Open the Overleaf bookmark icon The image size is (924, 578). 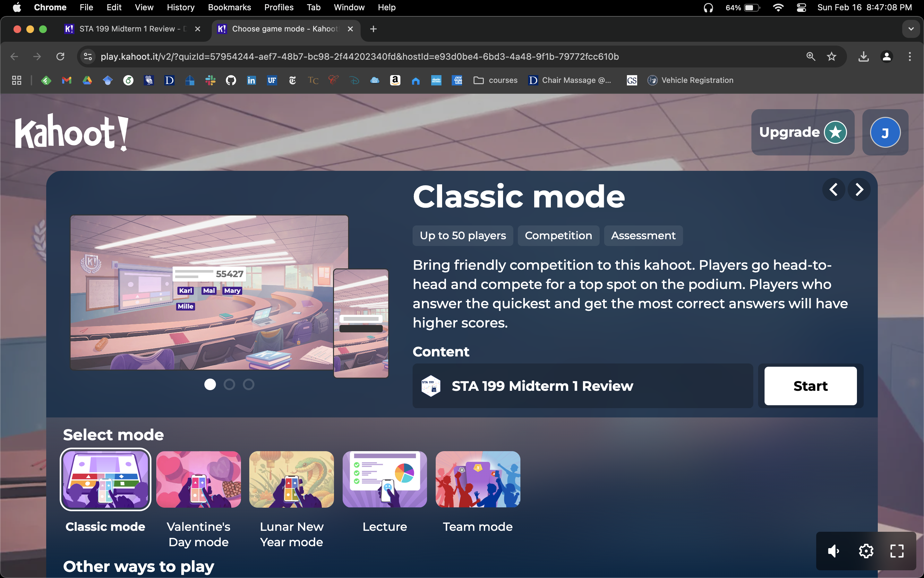[128, 80]
